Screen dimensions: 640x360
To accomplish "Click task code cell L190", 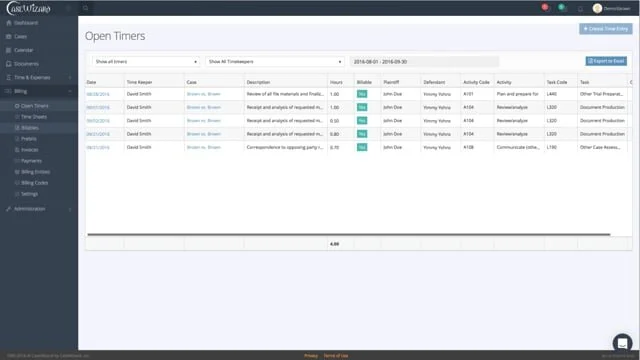I will tap(551, 147).
